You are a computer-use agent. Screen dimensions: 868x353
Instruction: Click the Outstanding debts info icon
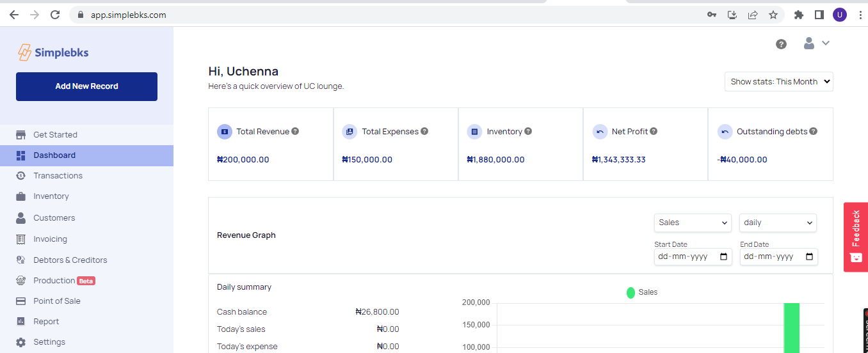click(x=813, y=131)
